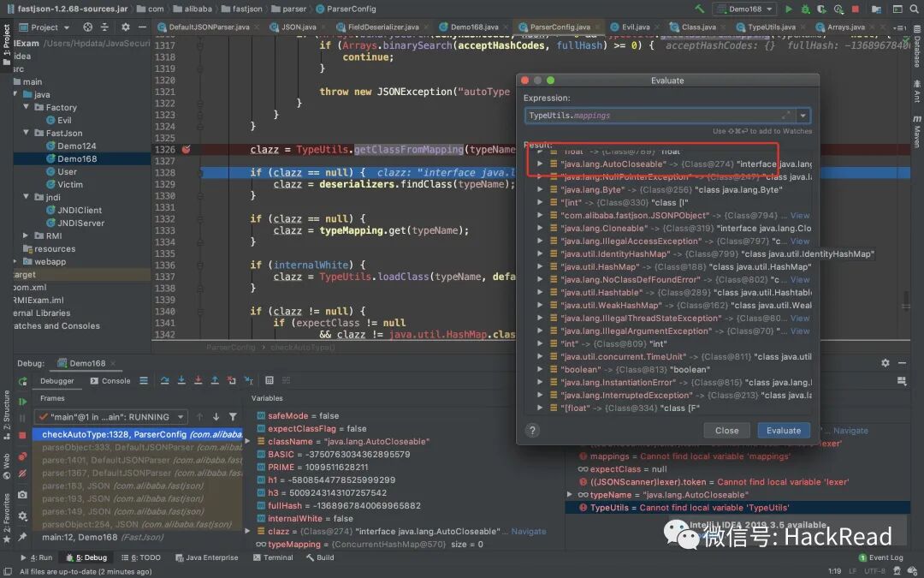Click the Run with Coverage icon
The height and width of the screenshot is (578, 924).
pyautogui.click(x=821, y=9)
